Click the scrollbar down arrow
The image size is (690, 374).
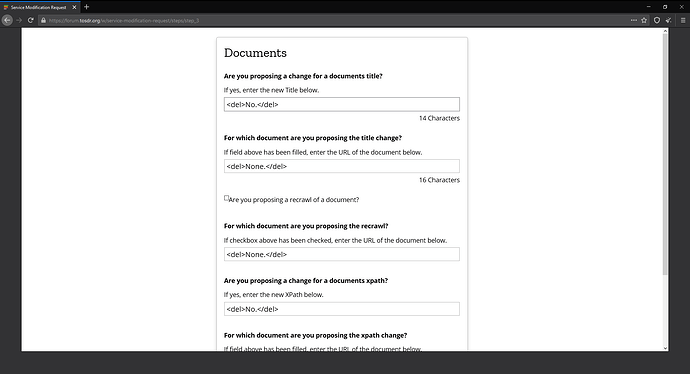pos(665,348)
